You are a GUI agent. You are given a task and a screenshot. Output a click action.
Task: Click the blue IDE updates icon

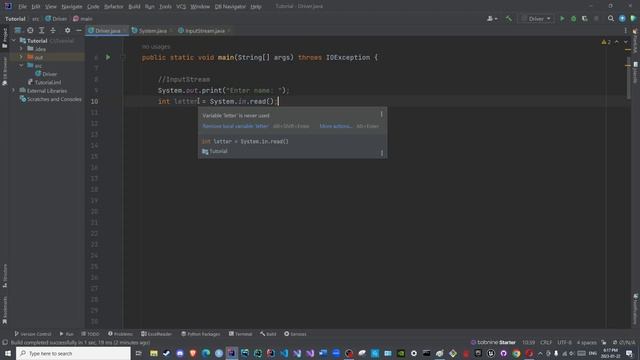[622, 19]
